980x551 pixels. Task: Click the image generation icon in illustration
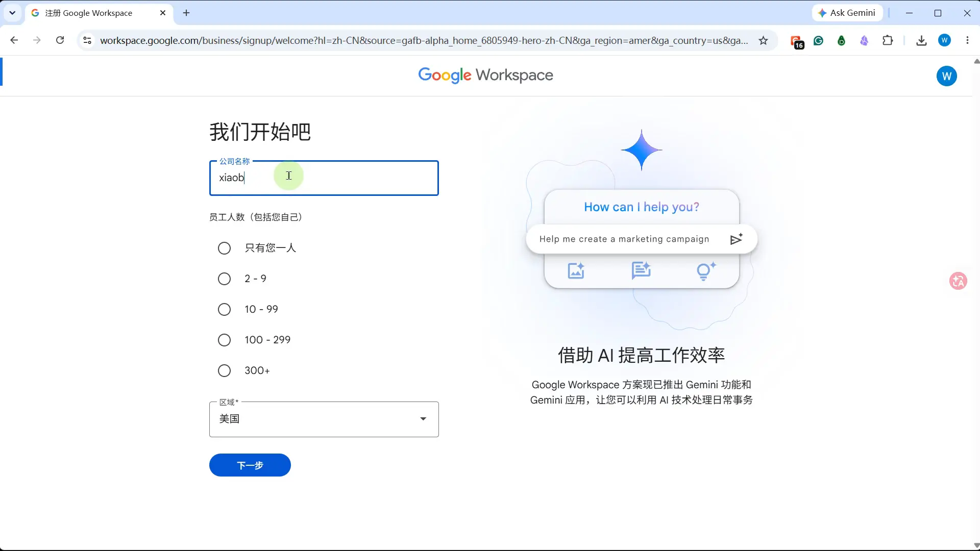[576, 270]
